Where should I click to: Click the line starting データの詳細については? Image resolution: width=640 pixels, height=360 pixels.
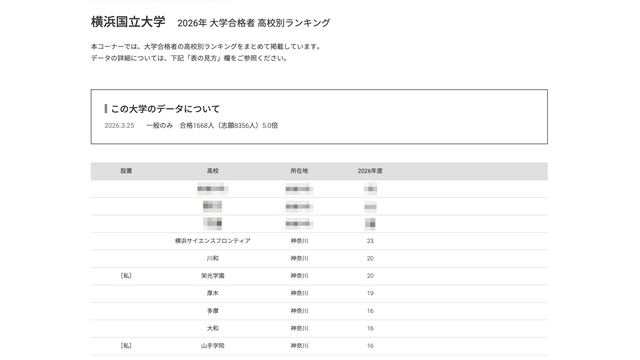tap(190, 58)
